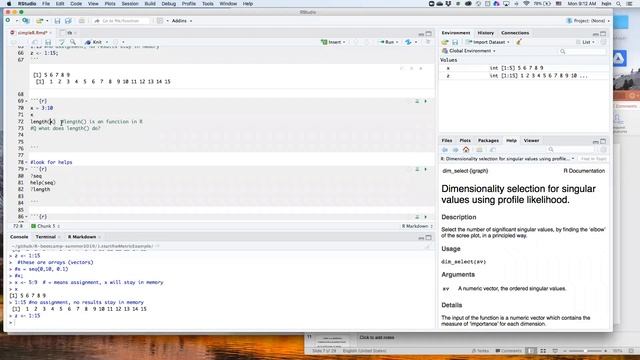This screenshot has height=360, width=640.
Task: Click the Open File folder icon
Action: point(39,20)
